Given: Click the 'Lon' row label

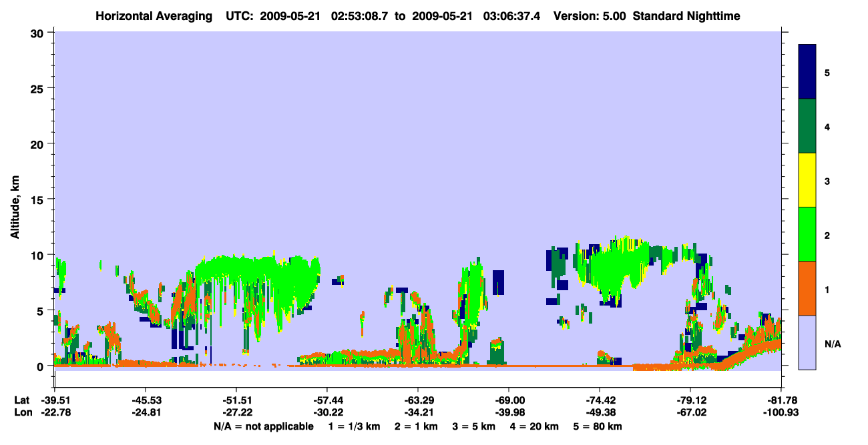Looking at the screenshot, I should click(22, 412).
